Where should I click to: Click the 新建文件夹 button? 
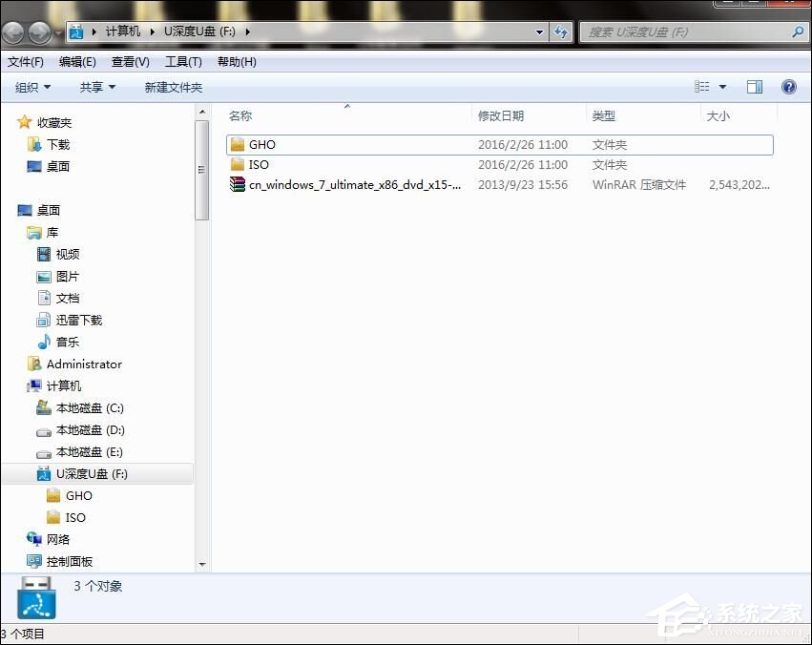tap(174, 86)
